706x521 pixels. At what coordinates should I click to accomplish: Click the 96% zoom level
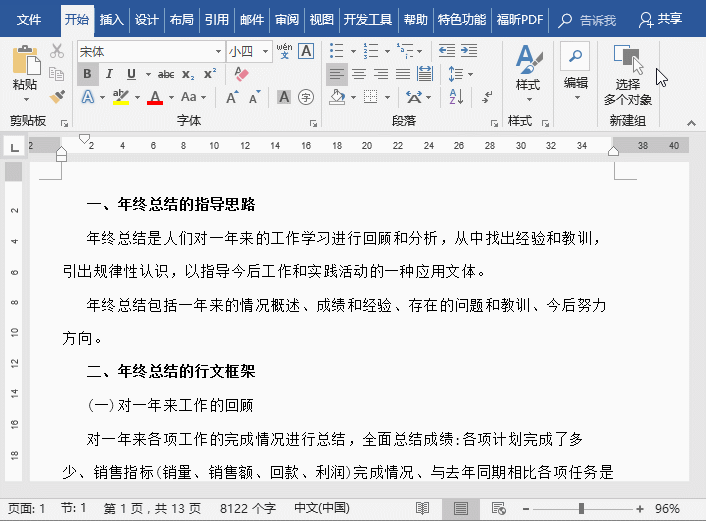click(x=667, y=509)
